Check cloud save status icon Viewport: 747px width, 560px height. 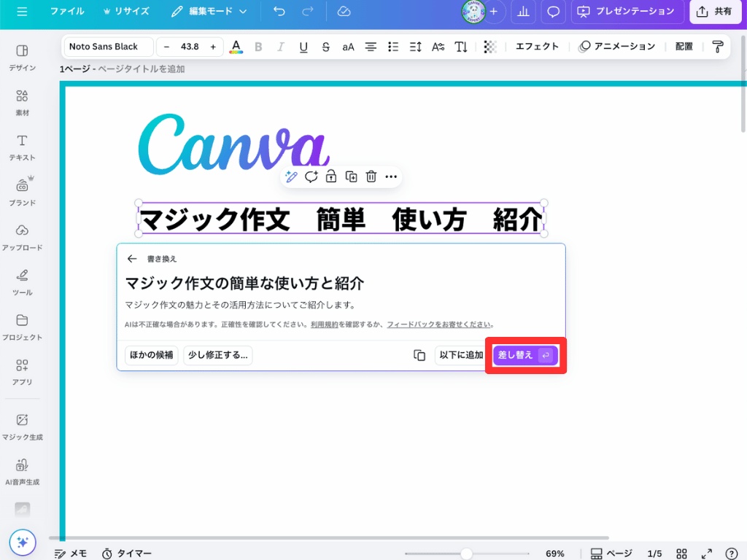[344, 12]
